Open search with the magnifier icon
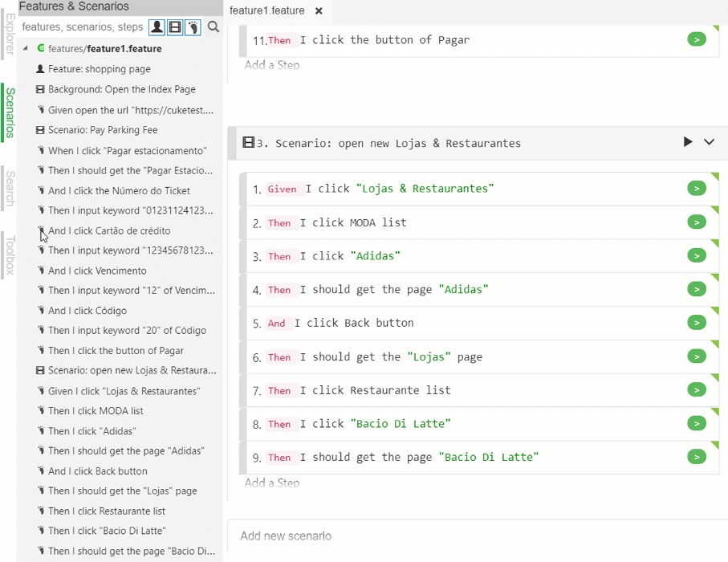The image size is (728, 562). 213,26
